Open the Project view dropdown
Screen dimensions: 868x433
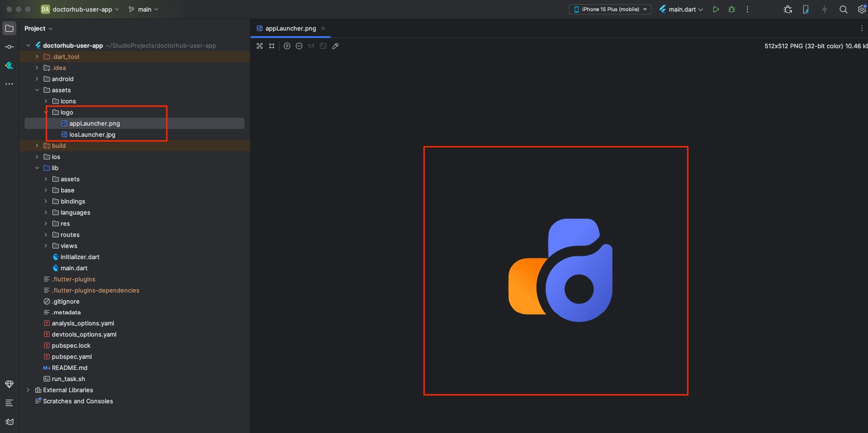click(38, 28)
